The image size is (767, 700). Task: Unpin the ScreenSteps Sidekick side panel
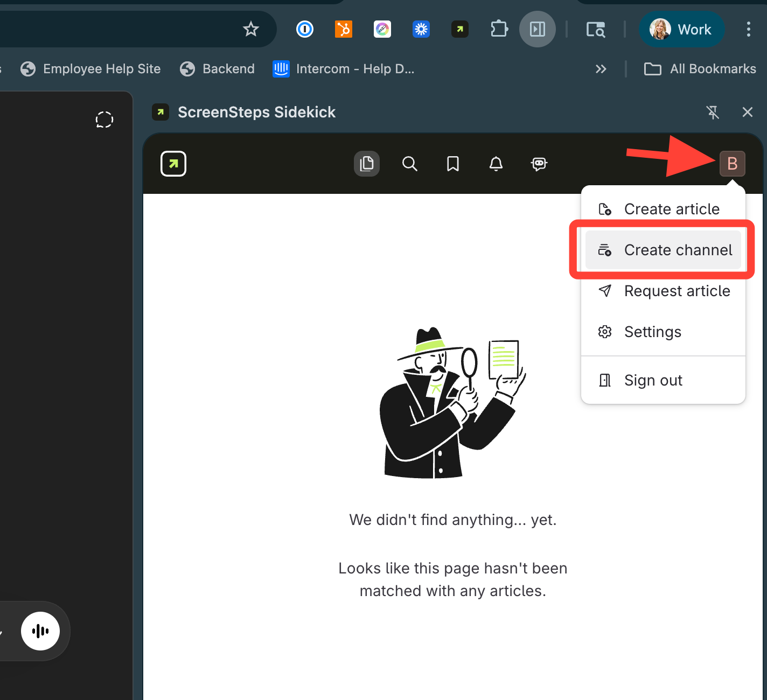pos(713,112)
